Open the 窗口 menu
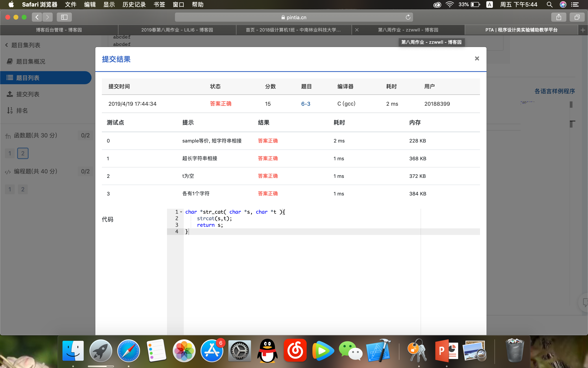The height and width of the screenshot is (368, 588). coord(178,4)
